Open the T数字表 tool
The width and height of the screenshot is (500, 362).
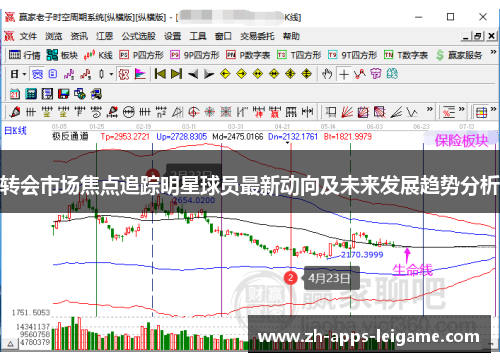pyautogui.click(x=406, y=55)
